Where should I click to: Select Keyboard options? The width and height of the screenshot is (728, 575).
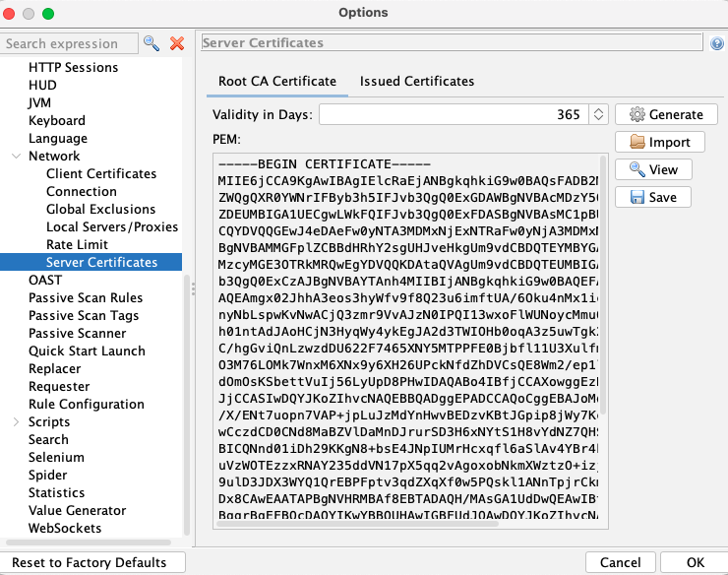[57, 120]
